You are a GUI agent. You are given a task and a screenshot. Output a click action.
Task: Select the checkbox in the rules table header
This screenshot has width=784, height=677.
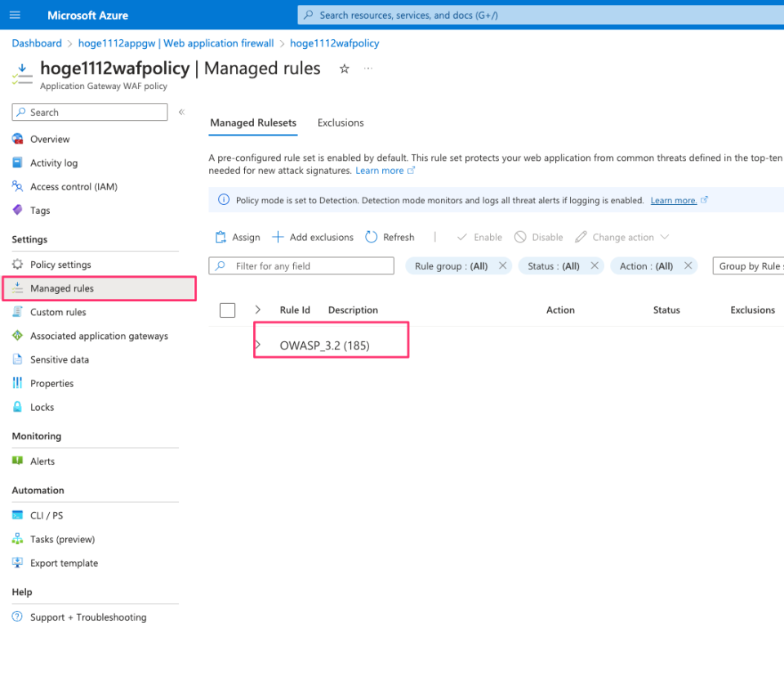click(x=227, y=310)
